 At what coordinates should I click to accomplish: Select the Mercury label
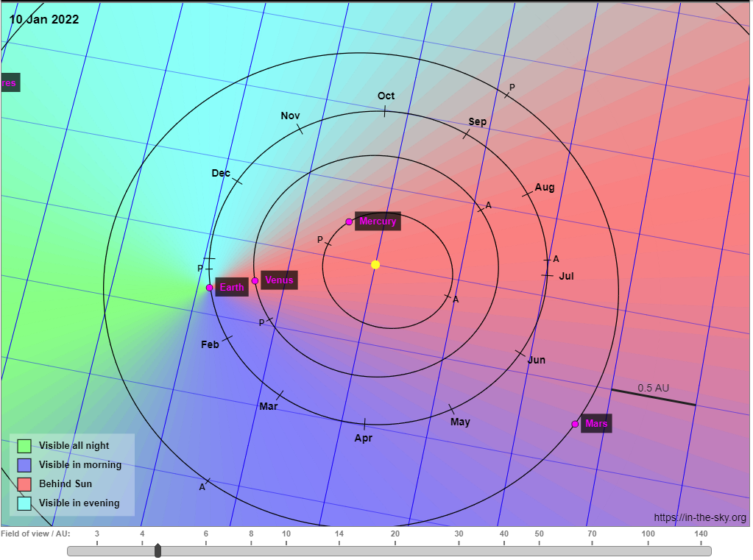point(378,221)
